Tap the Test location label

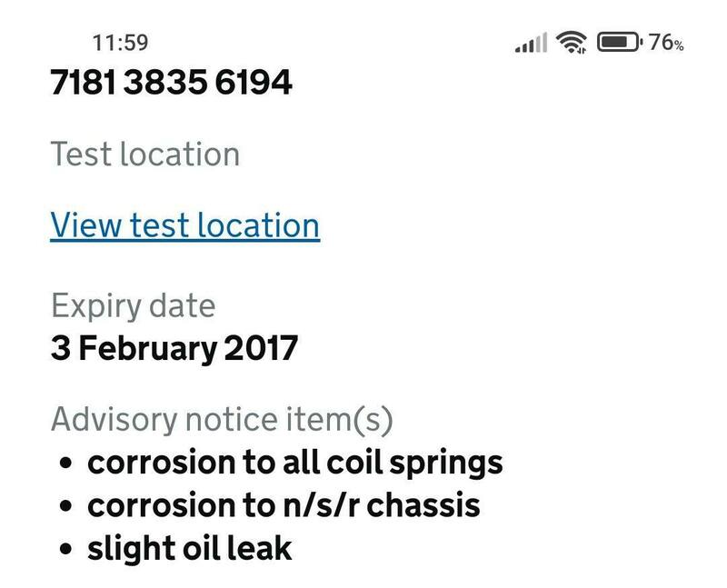pyautogui.click(x=144, y=154)
